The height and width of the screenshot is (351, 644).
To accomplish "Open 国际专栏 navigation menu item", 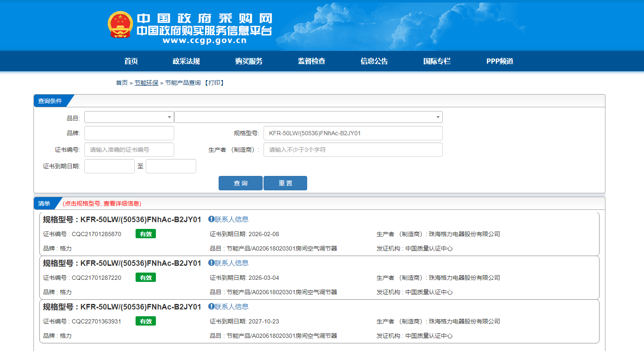I will tap(437, 61).
